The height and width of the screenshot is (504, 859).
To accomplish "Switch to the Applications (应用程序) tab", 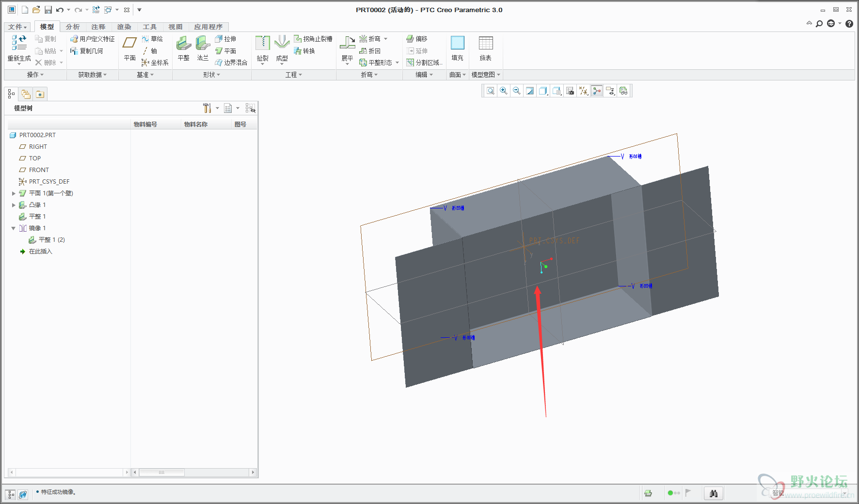I will tap(208, 27).
